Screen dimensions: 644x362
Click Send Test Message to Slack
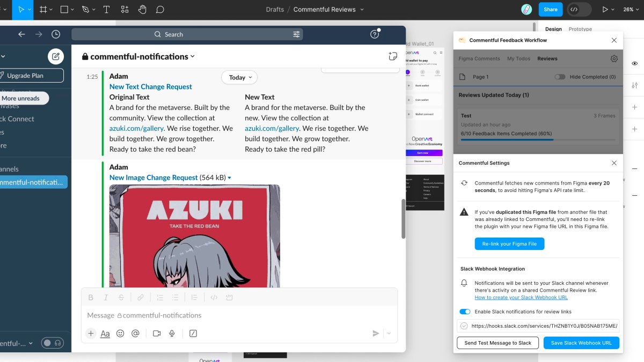pyautogui.click(x=497, y=343)
